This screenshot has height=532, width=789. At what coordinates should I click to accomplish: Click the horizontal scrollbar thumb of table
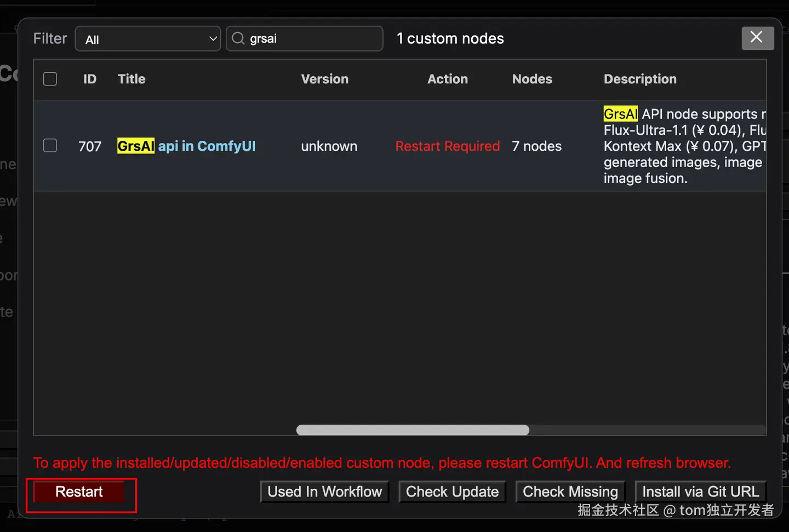[x=413, y=430]
